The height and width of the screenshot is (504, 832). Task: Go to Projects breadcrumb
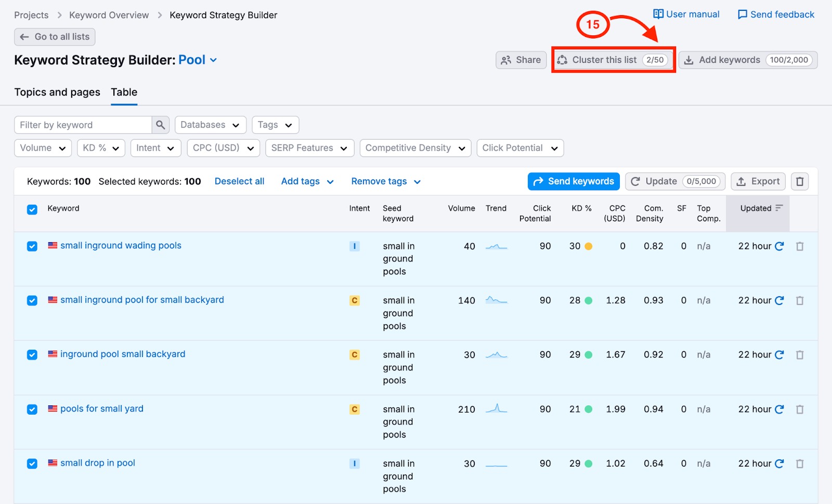coord(31,15)
